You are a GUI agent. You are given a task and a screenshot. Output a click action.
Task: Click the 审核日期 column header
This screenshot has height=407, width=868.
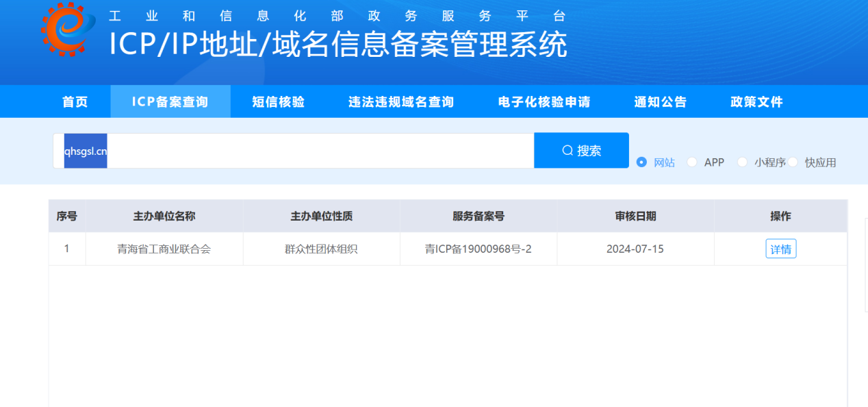tap(635, 217)
